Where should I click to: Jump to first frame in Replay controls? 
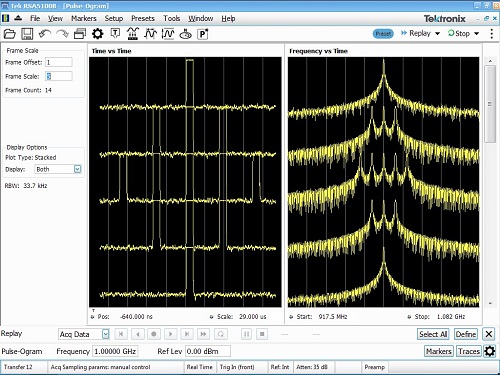click(x=121, y=334)
